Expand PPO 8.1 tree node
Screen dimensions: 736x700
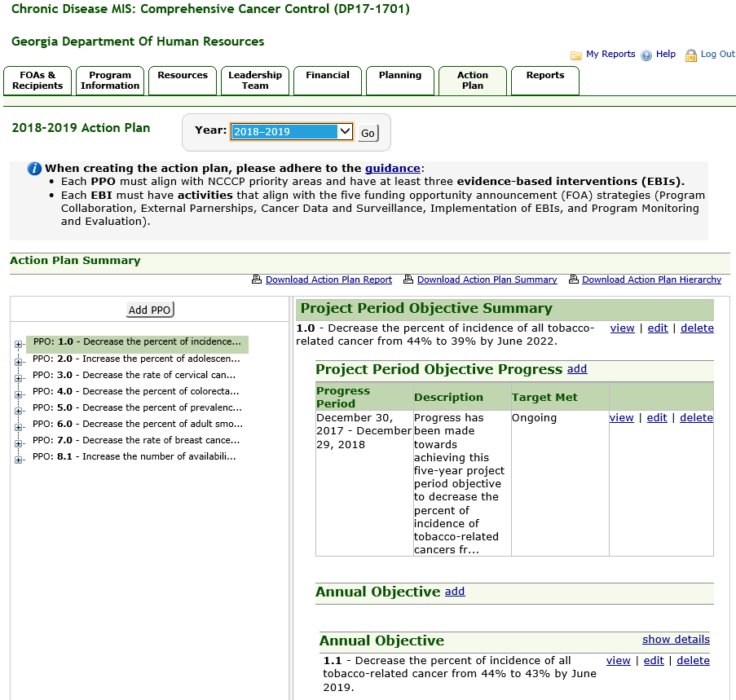point(18,460)
